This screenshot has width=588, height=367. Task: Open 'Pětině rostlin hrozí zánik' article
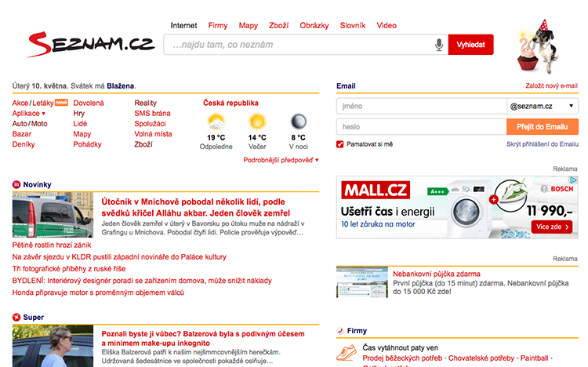(x=52, y=245)
